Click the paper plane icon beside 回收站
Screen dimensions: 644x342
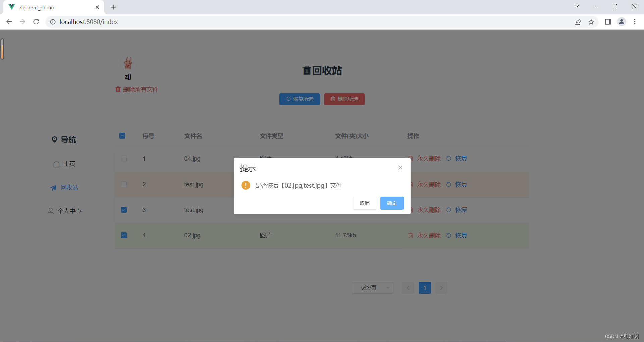[53, 188]
